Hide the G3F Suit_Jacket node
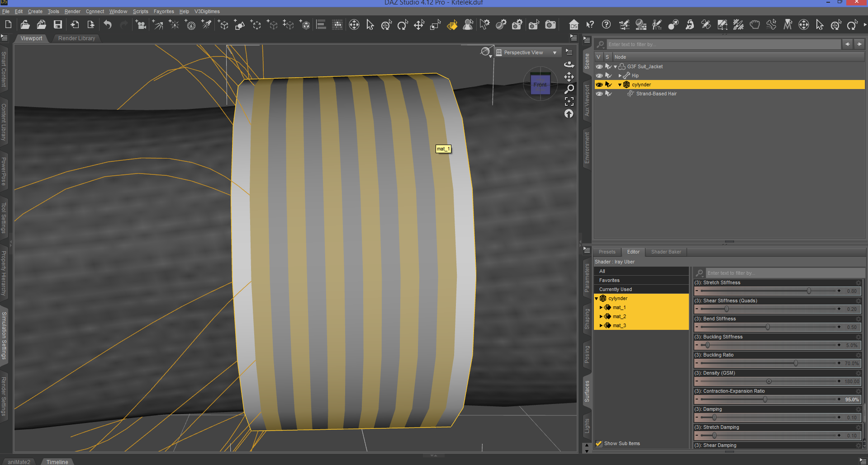Screen dimensions: 868x465 coord(599,66)
